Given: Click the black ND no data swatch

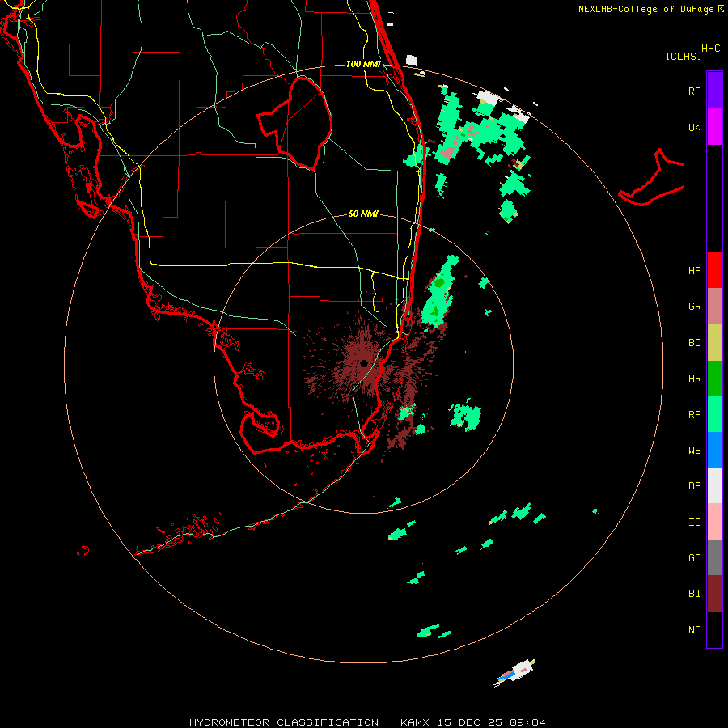Looking at the screenshot, I should (x=714, y=629).
